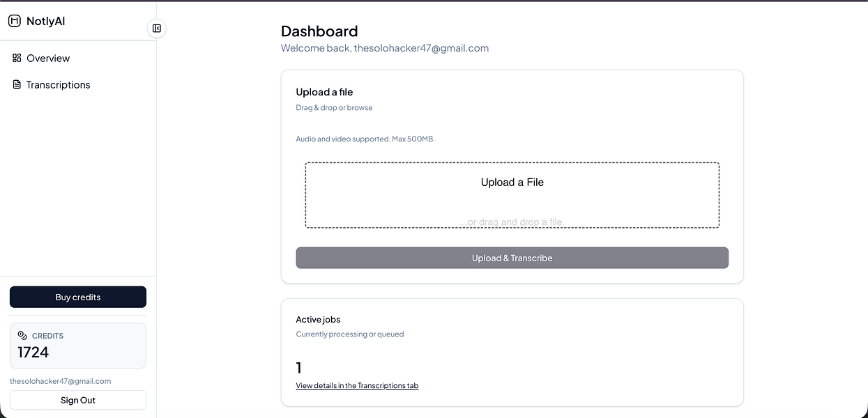The image size is (868, 418).
Task: Open the Overview sidebar item
Action: point(48,59)
